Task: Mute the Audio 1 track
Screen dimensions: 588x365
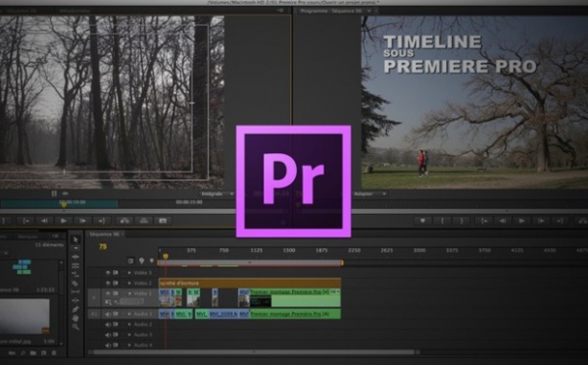Action: coord(108,314)
